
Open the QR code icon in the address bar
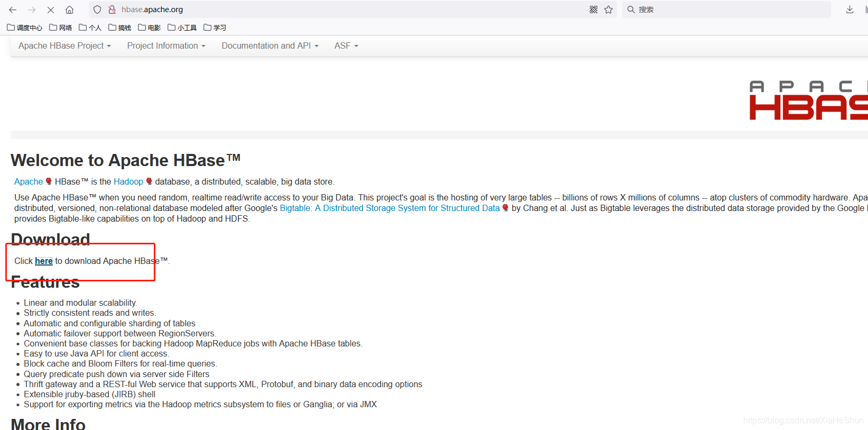594,10
